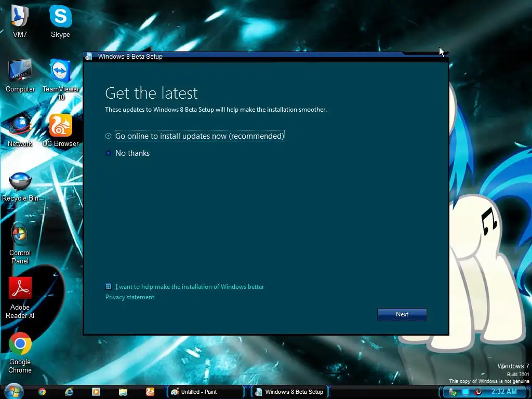Click the Next button in setup
532x399 pixels.
pyautogui.click(x=402, y=314)
